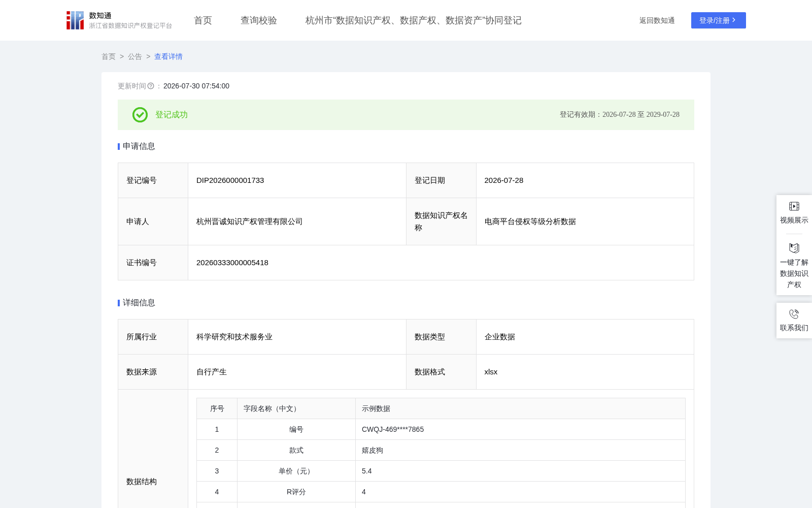Viewport: 812px width, 508px height.
Task: Select registration number DIP2026000001733
Action: 230,180
